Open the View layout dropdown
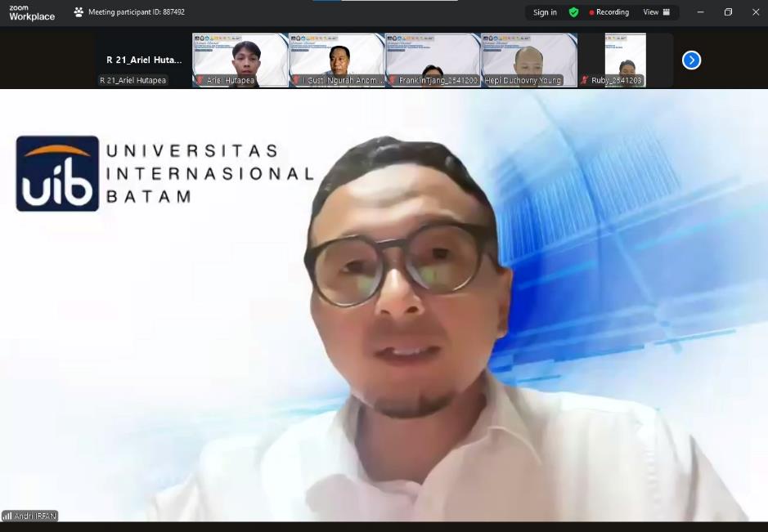This screenshot has height=532, width=768. (656, 12)
